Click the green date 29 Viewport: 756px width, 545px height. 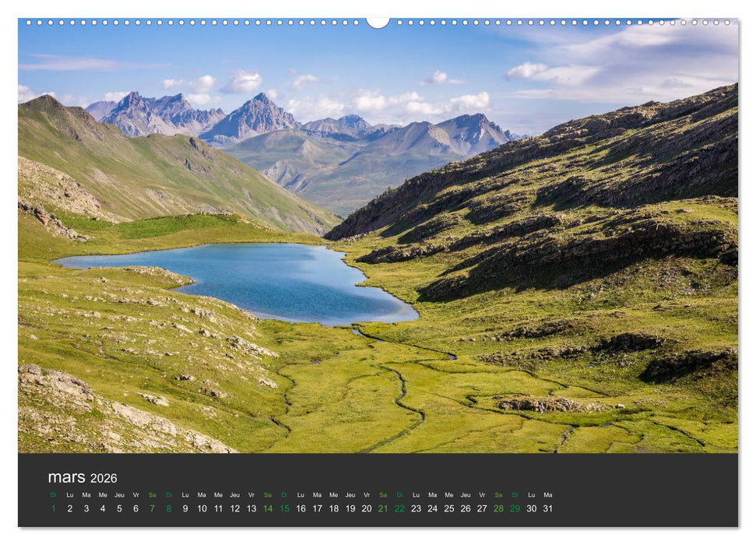(x=515, y=508)
